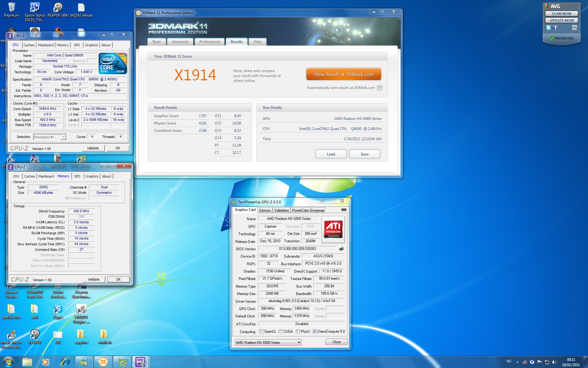Open the volume speaker tray icon
Viewport: 588px width, 368px height.
[x=554, y=362]
